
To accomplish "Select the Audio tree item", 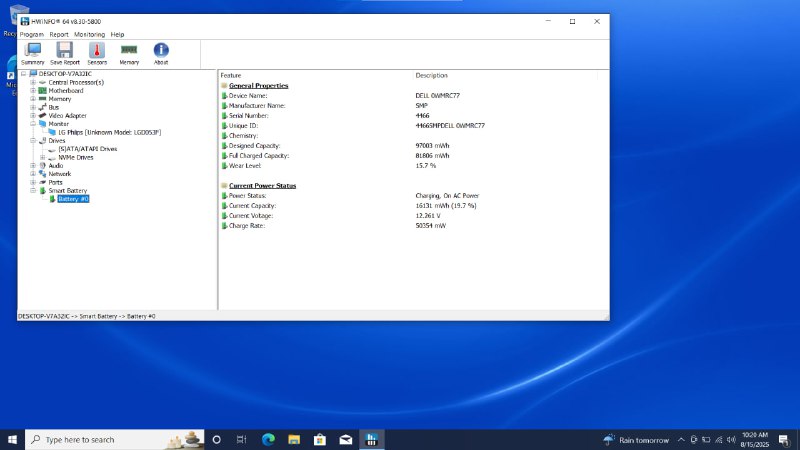I will (56, 165).
